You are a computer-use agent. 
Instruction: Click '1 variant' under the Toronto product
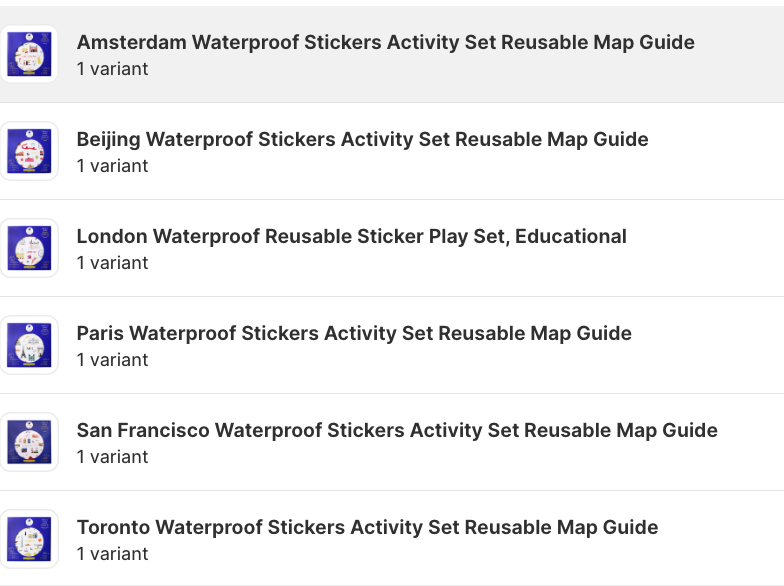pyautogui.click(x=112, y=554)
